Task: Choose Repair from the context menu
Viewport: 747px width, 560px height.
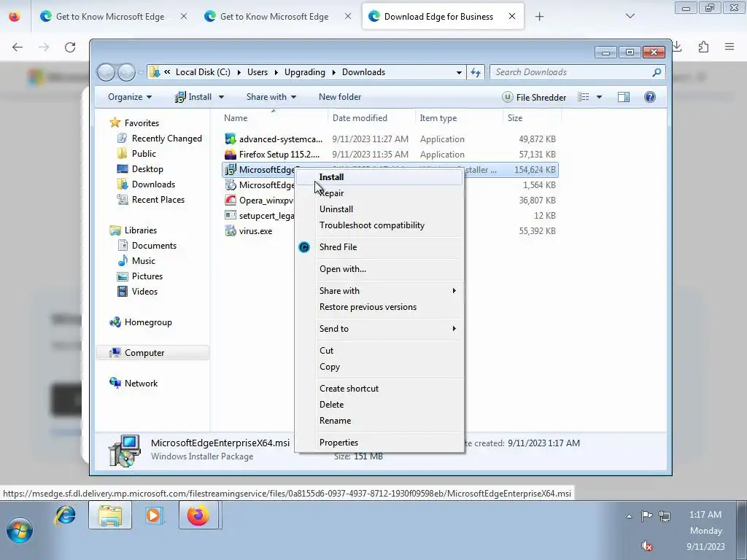Action: pos(331,192)
